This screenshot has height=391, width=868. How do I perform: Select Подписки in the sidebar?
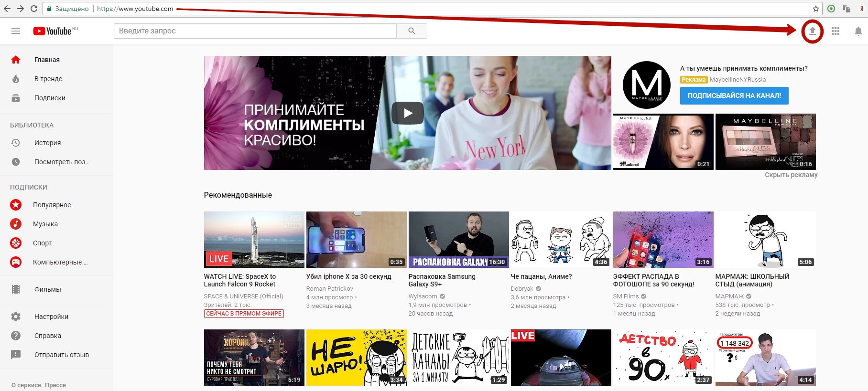pyautogui.click(x=50, y=98)
